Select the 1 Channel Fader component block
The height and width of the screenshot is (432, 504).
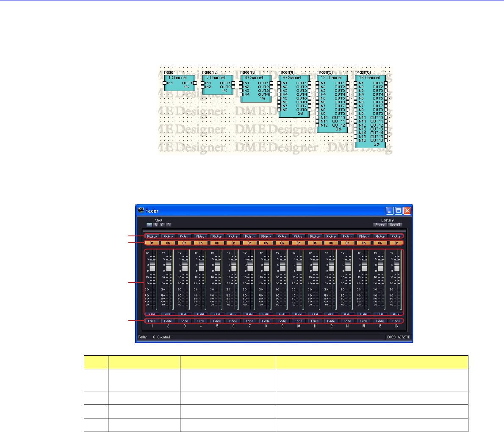(x=180, y=83)
